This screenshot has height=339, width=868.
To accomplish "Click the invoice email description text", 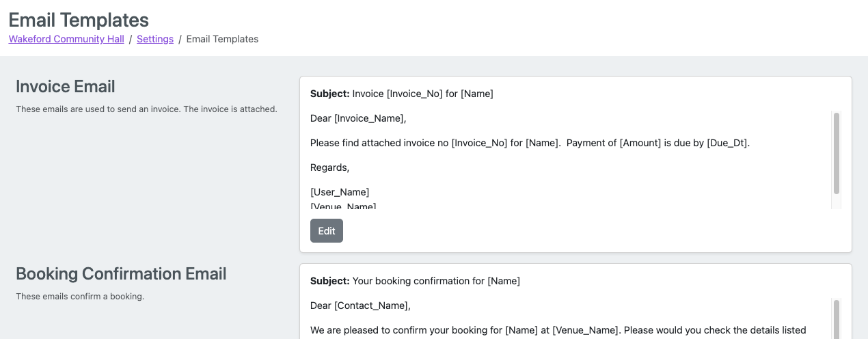I will click(x=146, y=109).
